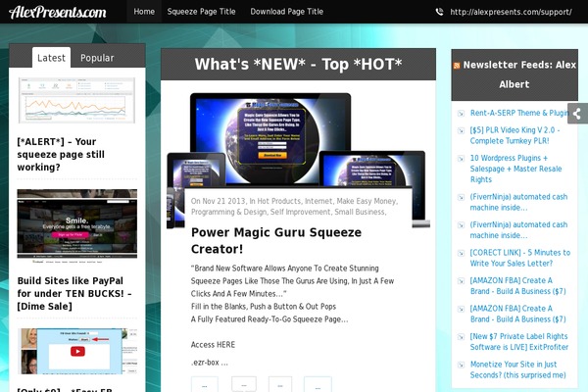Image resolution: width=588 pixels, height=392 pixels.
Task: Click the Newsletter Feeds: Alex Albert heading
Action: [519, 74]
